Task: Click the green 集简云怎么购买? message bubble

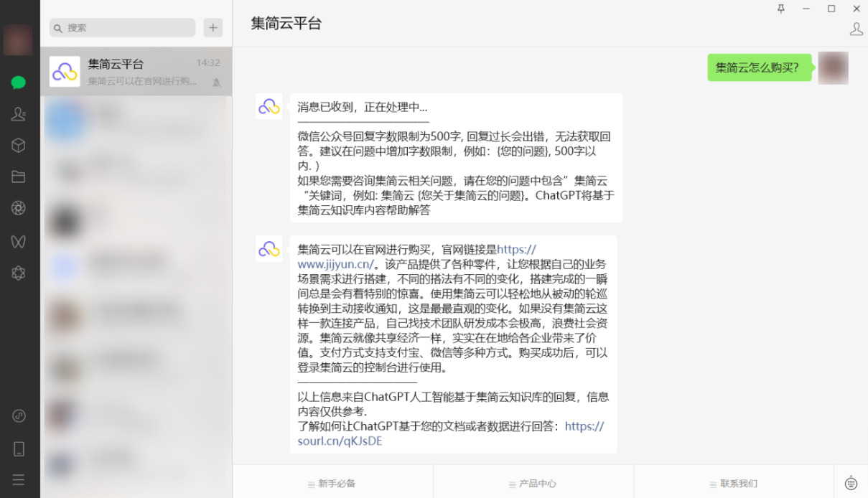Action: click(x=758, y=67)
